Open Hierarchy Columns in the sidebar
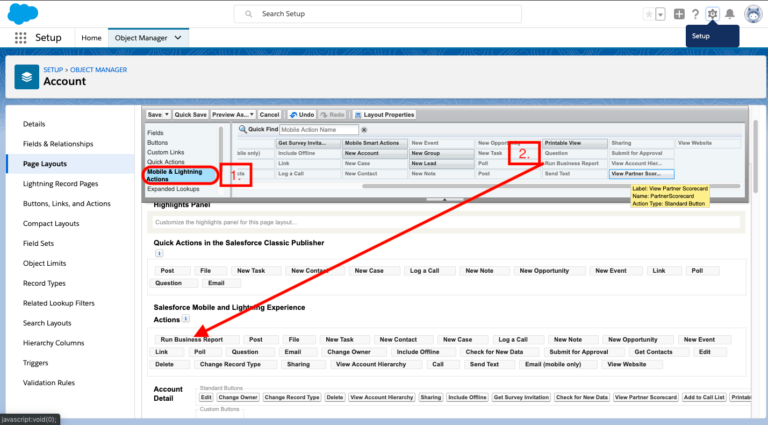Viewport: 768px width, 425px height. point(53,343)
